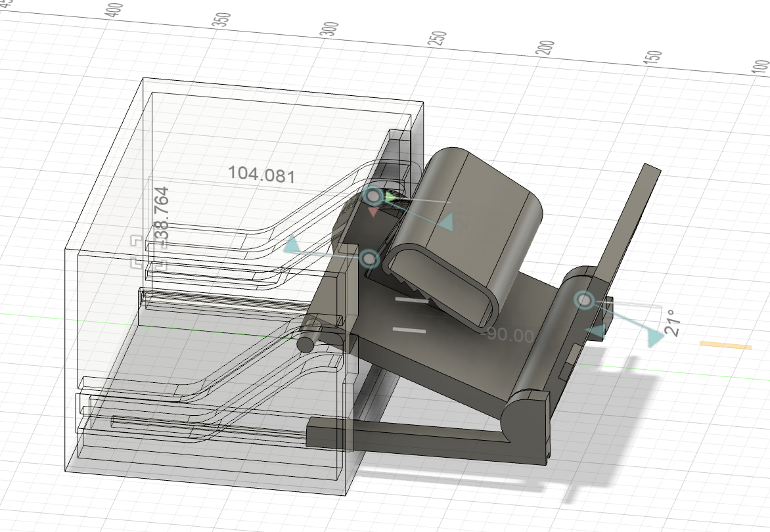
Task: Click the large teal arrowhead next to the 21° label
Action: [656, 338]
